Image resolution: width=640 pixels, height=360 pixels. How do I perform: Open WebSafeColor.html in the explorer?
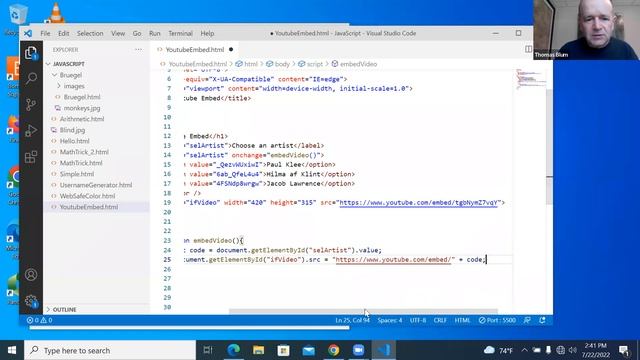(x=87, y=196)
